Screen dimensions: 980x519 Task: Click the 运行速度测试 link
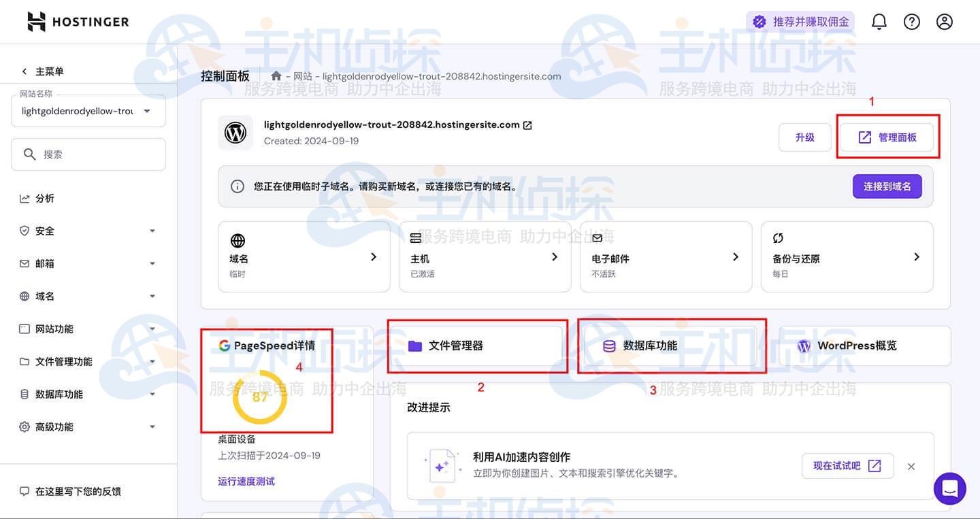coord(246,482)
